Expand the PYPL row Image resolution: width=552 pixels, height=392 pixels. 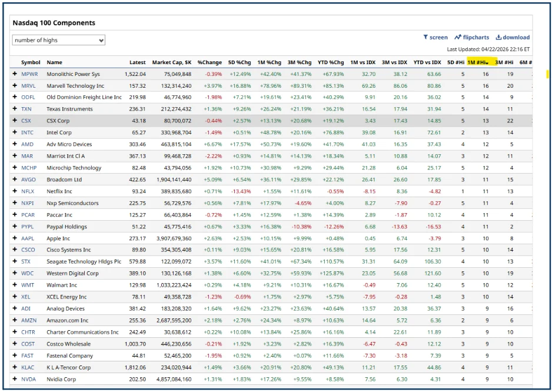(x=15, y=227)
